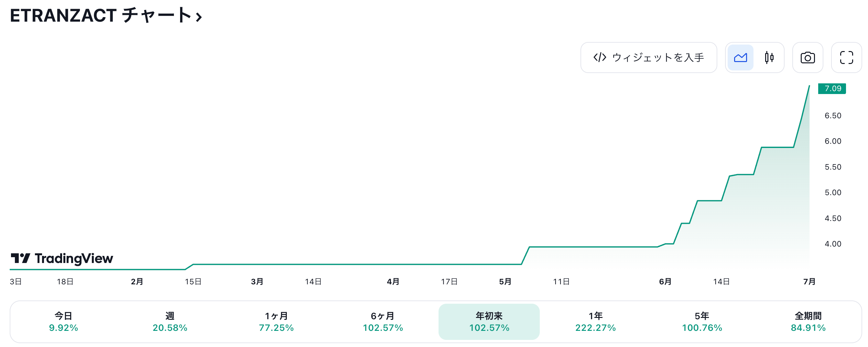Click the 7.09 current price label
The height and width of the screenshot is (347, 868).
tap(832, 89)
